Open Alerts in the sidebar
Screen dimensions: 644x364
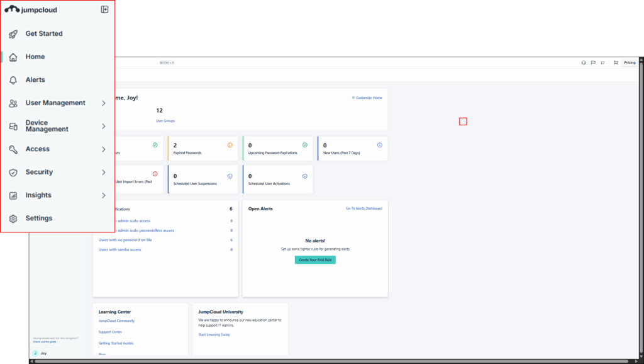tap(35, 80)
